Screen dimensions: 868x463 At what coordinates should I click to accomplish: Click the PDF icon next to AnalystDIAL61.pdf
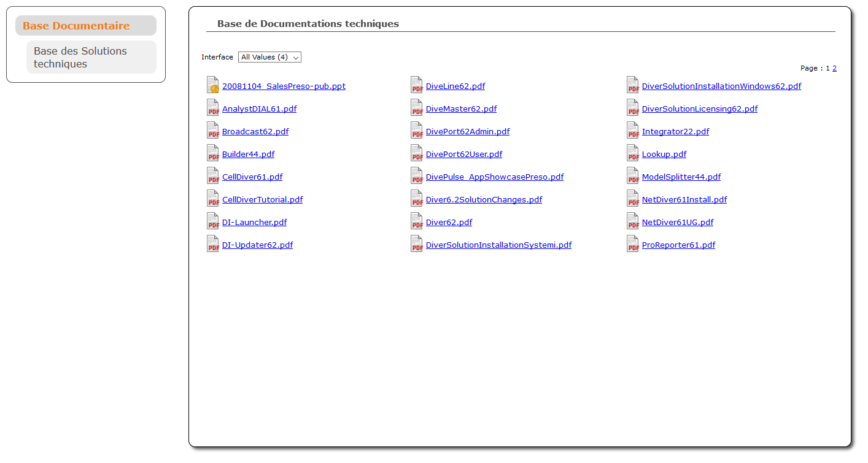[213, 107]
